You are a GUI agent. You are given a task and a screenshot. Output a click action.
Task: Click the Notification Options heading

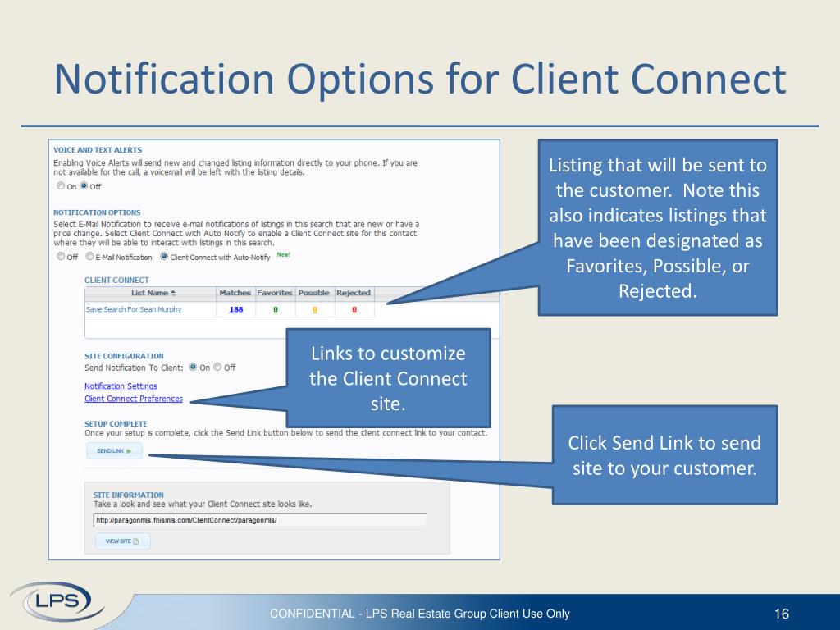[97, 212]
